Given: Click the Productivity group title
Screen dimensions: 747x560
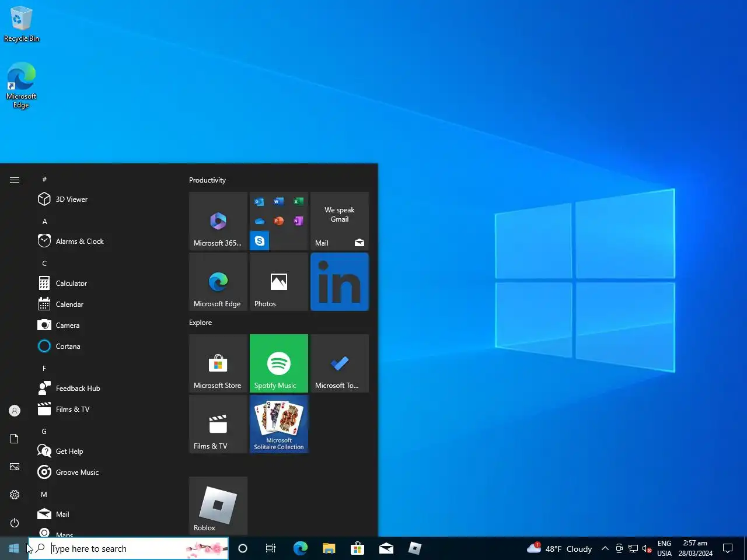Looking at the screenshot, I should tap(207, 180).
